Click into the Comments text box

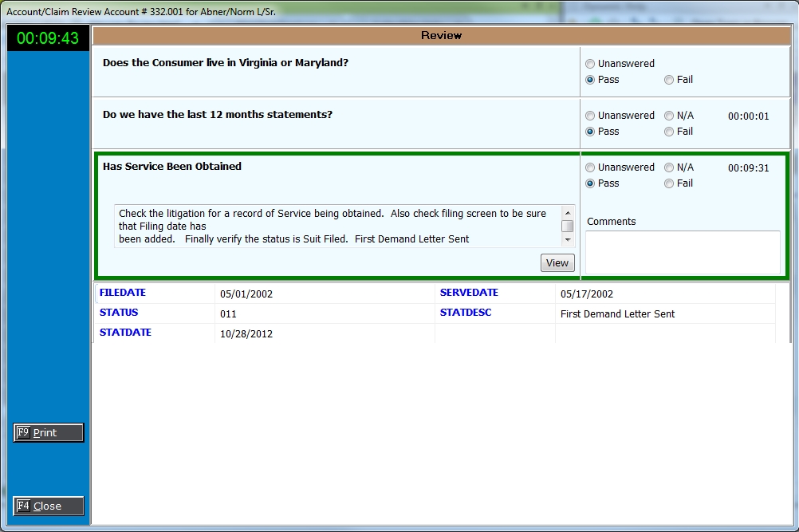click(683, 252)
